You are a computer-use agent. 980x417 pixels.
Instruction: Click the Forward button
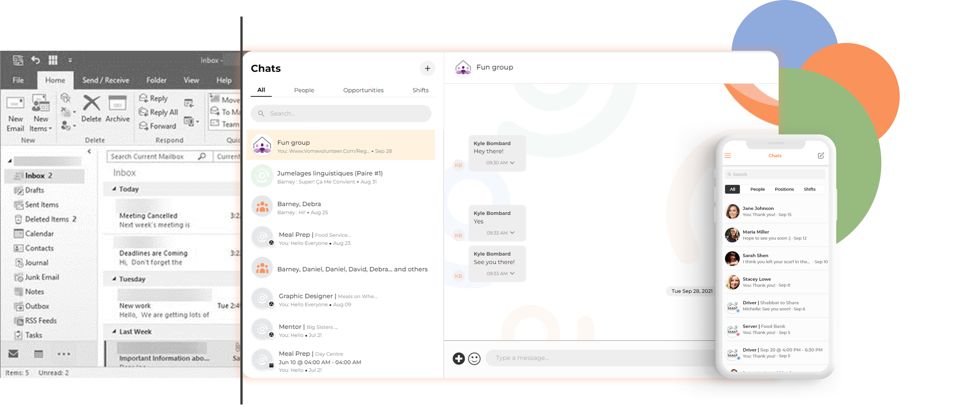[158, 126]
